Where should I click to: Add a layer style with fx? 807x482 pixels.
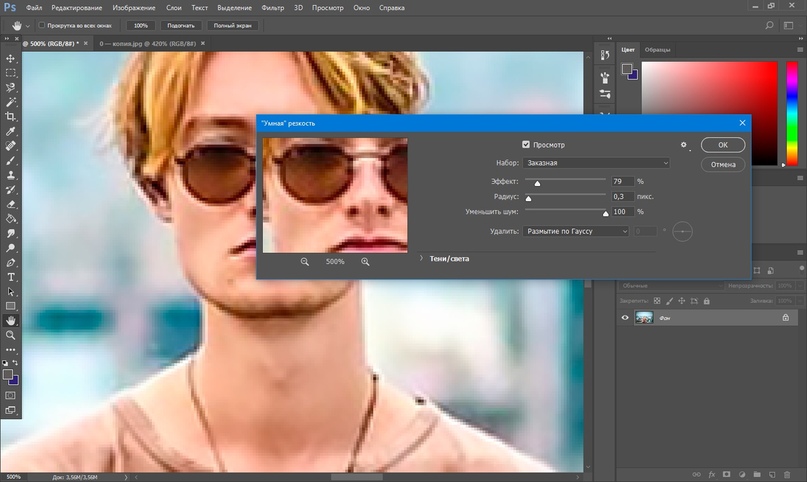(712, 474)
